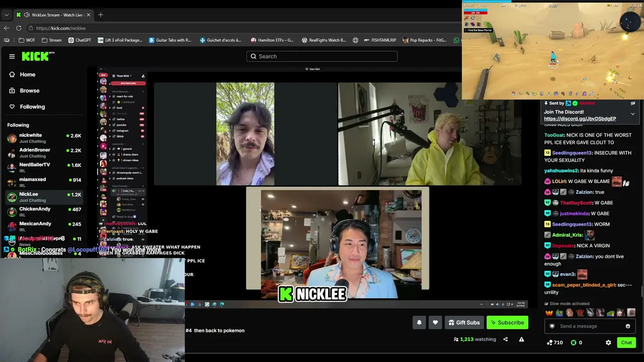Select the W emote in quick emotes
Viewport: 644px width, 362px height.
click(x=549, y=313)
